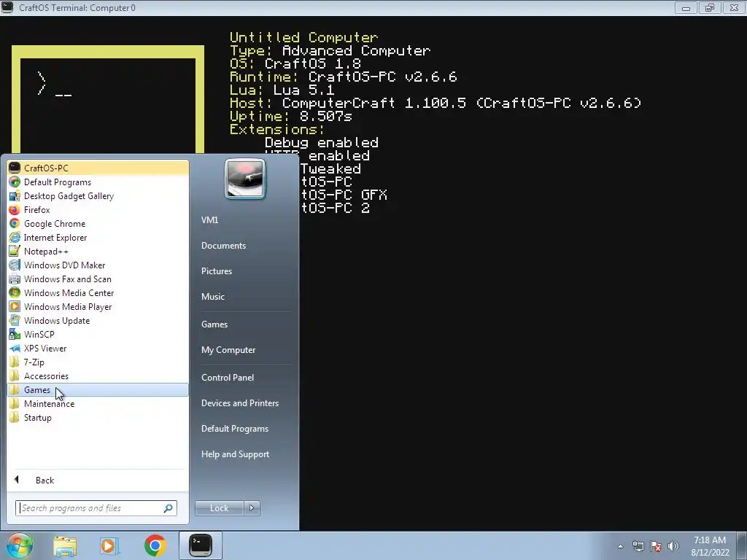This screenshot has height=560, width=747.
Task: Open the Windows DVD Maker icon
Action: tap(15, 265)
